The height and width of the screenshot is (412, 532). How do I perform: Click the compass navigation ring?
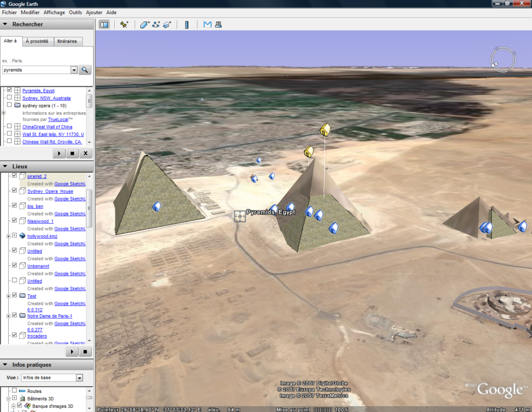503,60
